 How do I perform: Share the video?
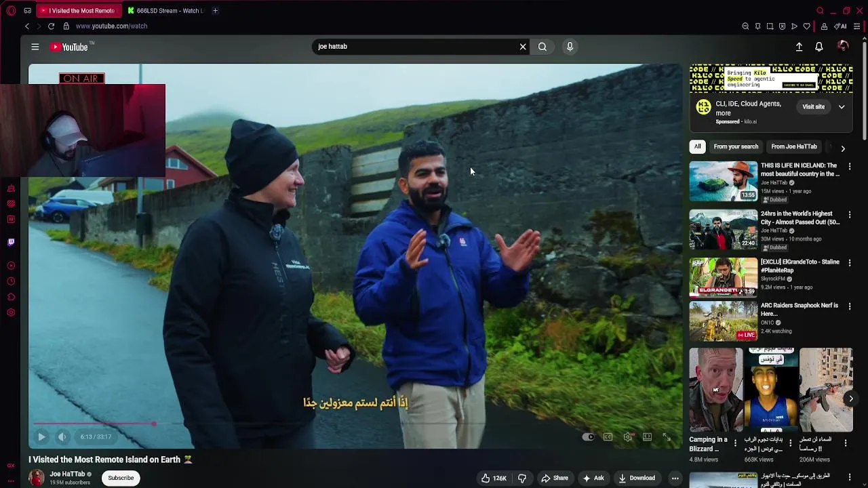tap(555, 479)
